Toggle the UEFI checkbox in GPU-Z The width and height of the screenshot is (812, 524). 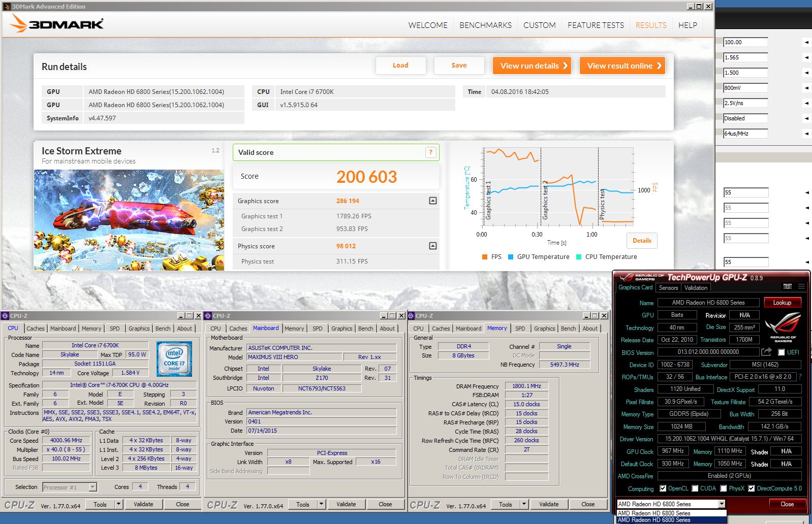coord(781,352)
